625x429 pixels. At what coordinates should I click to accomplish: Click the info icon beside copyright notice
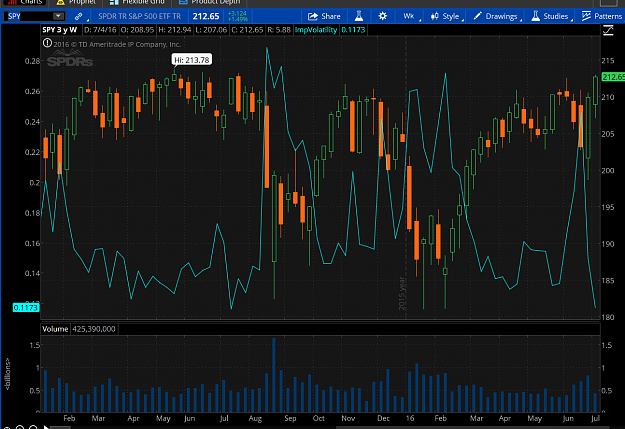[x=47, y=43]
